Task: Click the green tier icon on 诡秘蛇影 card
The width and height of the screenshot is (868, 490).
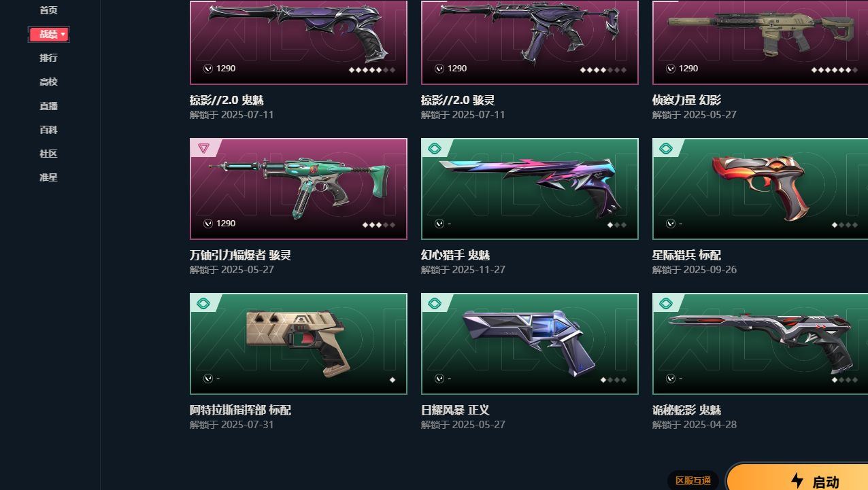Action: tap(666, 303)
